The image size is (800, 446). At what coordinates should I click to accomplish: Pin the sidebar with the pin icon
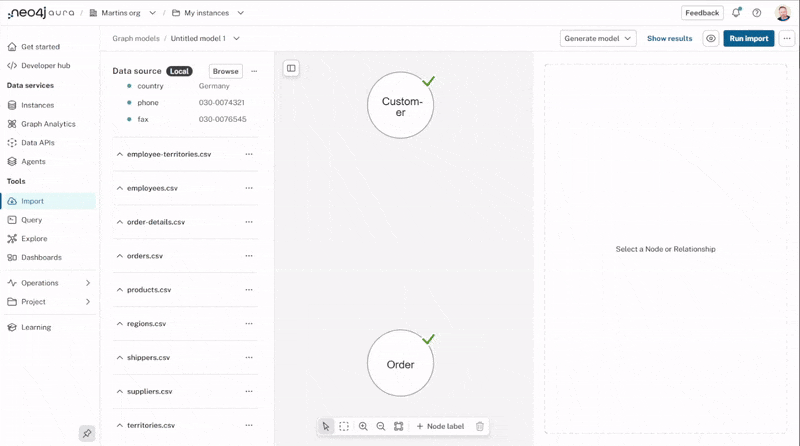(87, 433)
